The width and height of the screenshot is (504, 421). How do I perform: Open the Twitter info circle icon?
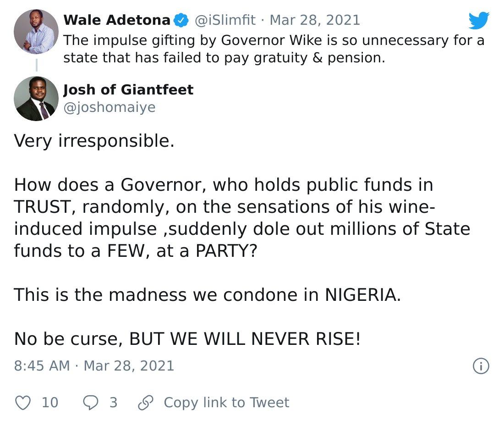click(x=481, y=366)
